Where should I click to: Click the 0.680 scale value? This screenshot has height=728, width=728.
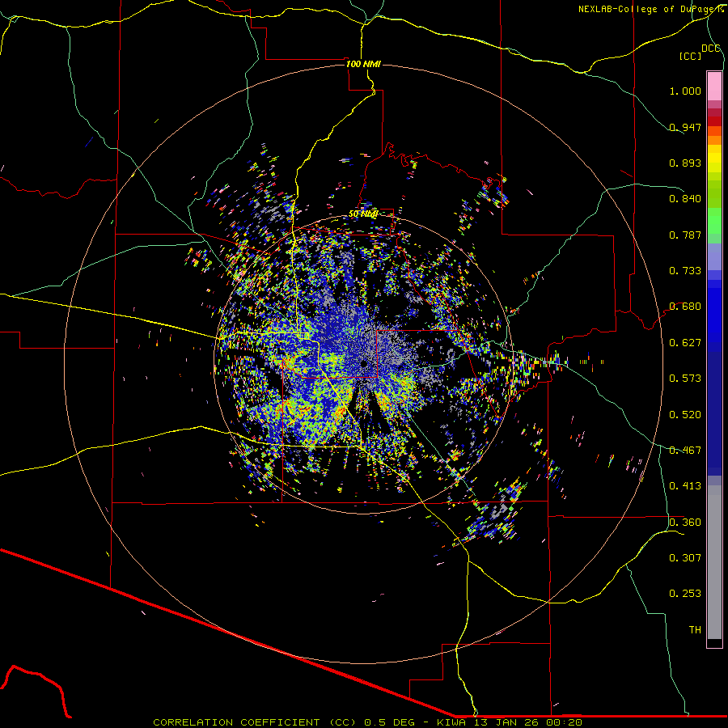[x=685, y=306]
